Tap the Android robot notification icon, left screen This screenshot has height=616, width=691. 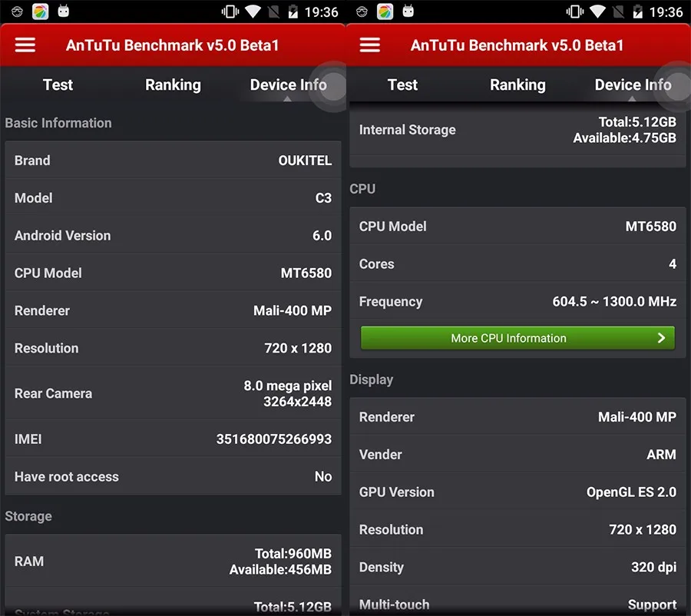point(64,11)
